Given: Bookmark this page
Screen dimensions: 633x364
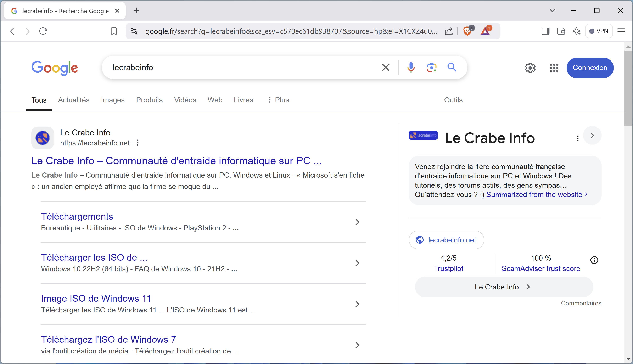Looking at the screenshot, I should (x=114, y=31).
